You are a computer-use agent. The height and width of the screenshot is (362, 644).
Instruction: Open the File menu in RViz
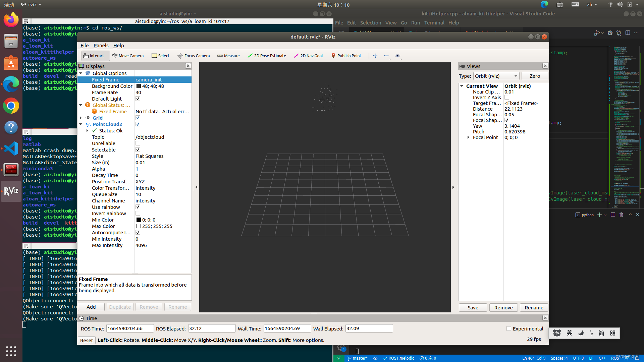click(x=84, y=46)
